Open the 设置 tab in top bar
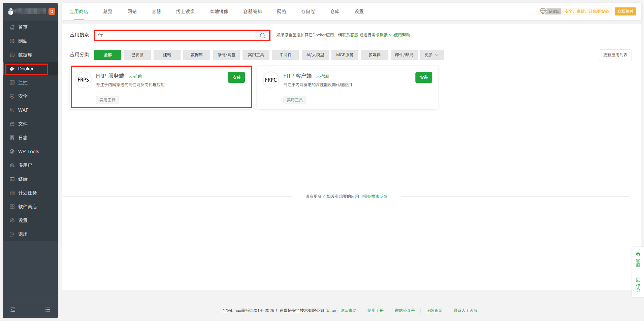The width and height of the screenshot is (644, 321). (x=359, y=11)
